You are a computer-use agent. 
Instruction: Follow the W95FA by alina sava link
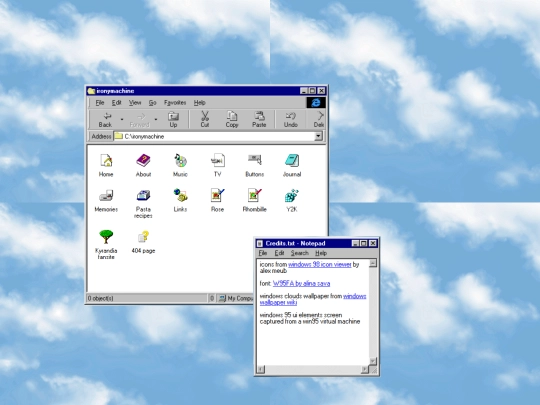click(301, 283)
